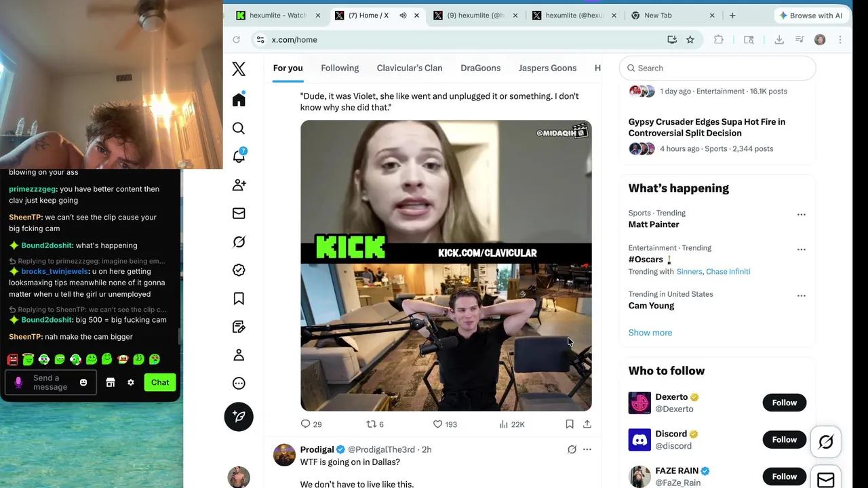The image size is (868, 488).
Task: Select the Following timeline tab
Action: (x=340, y=68)
